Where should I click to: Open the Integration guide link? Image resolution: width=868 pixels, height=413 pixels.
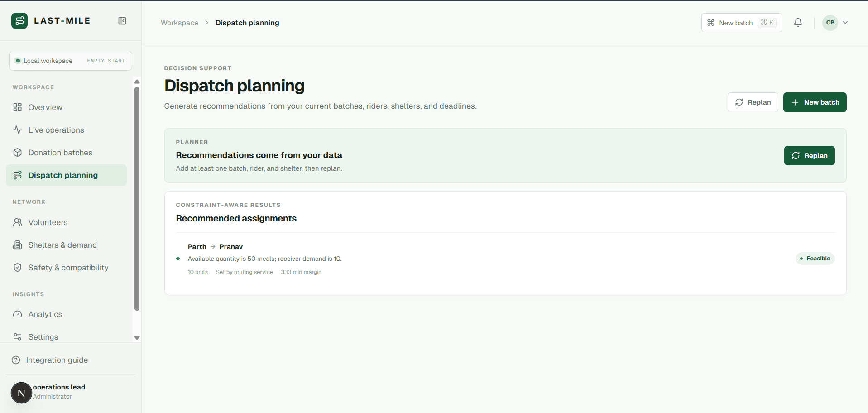click(57, 360)
